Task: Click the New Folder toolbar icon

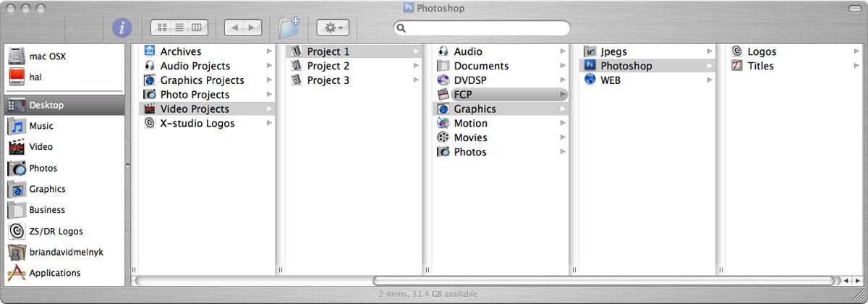Action: tap(289, 28)
